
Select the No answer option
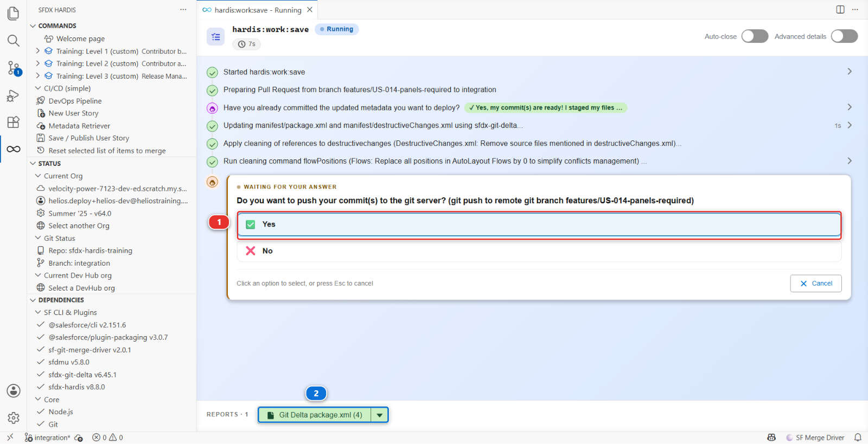[x=539, y=251]
